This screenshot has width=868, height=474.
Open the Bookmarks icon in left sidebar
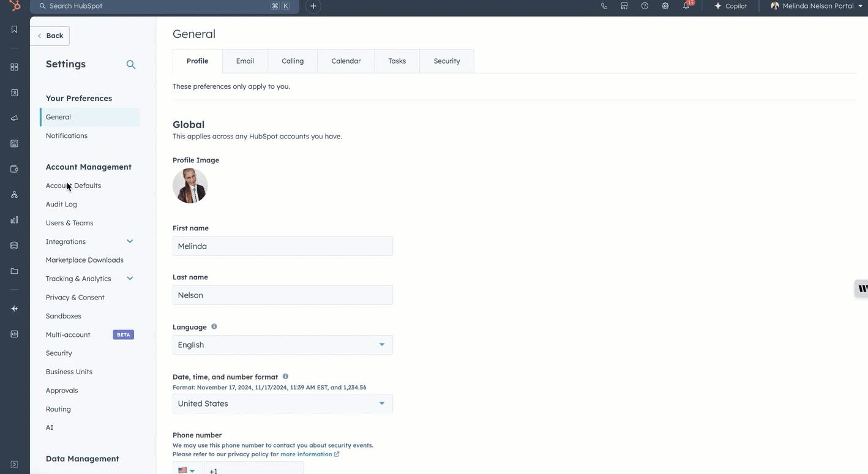coord(15,29)
